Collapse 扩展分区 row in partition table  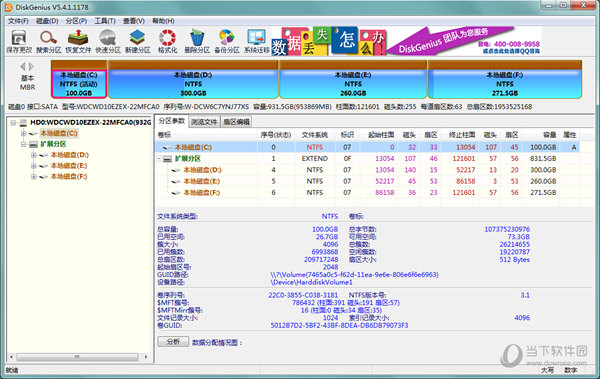(159, 158)
